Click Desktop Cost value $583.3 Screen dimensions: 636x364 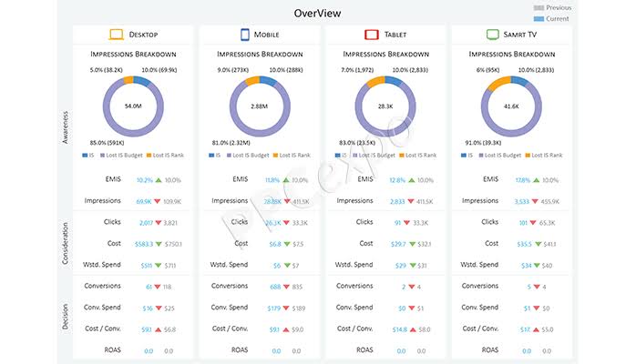[144, 244]
